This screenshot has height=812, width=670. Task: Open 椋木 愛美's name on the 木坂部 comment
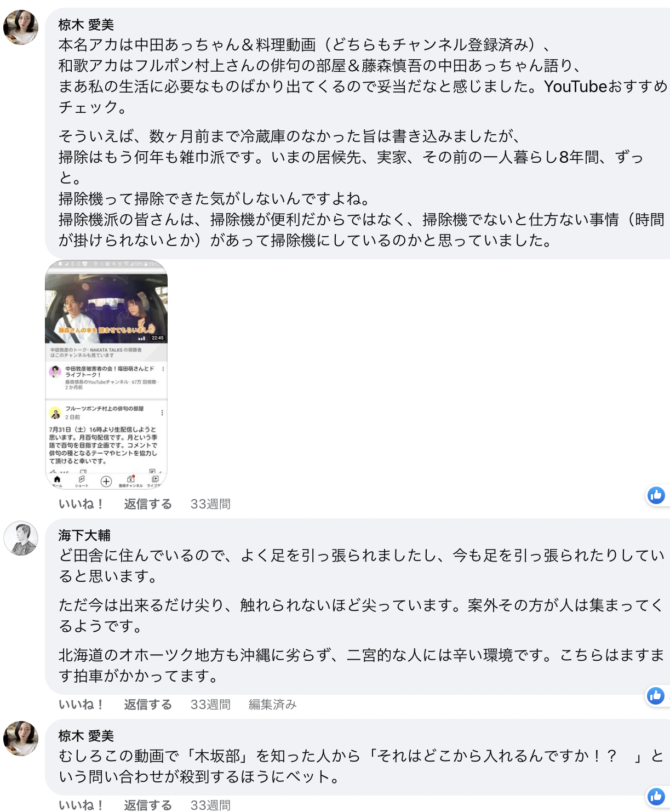(86, 736)
